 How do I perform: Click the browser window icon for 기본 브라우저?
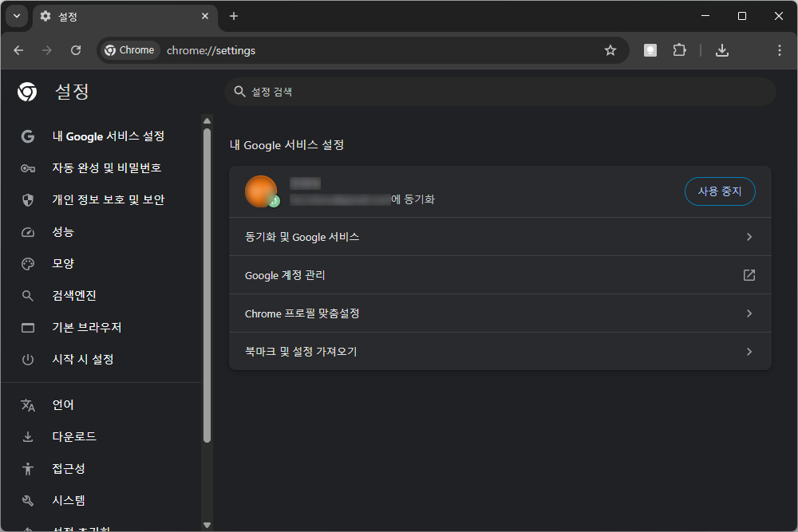28,328
